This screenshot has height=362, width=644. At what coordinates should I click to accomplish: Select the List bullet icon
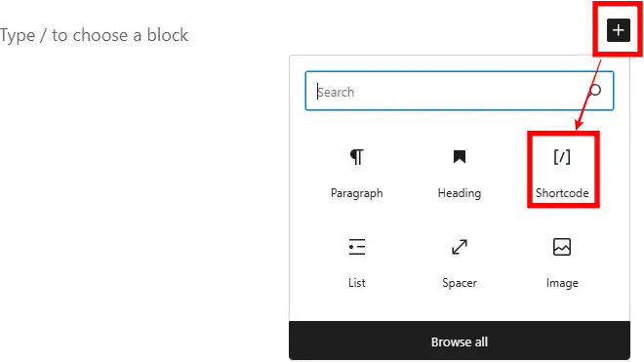(356, 247)
